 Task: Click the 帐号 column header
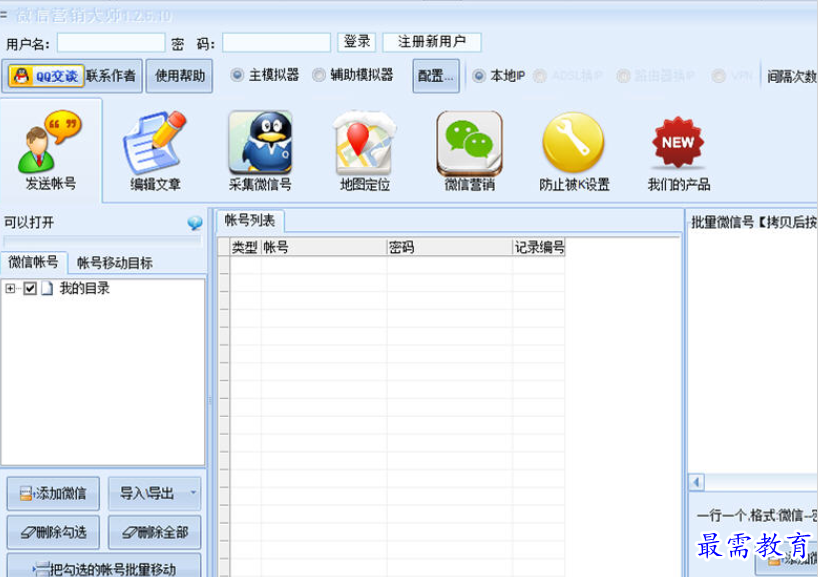point(323,247)
